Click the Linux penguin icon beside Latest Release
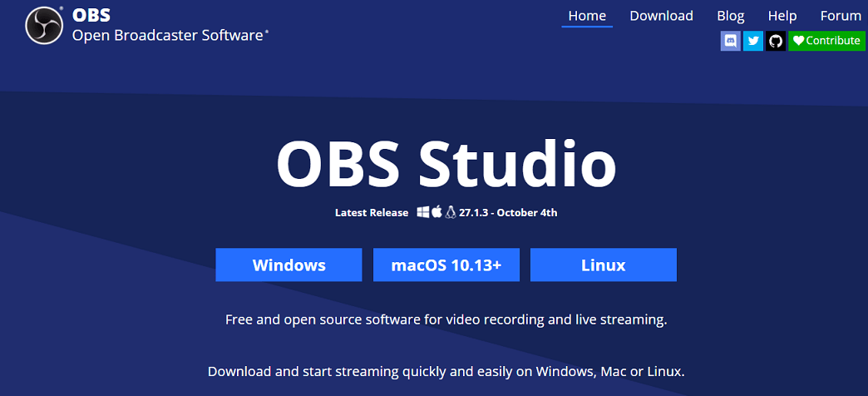Image resolution: width=868 pixels, height=396 pixels. [451, 212]
